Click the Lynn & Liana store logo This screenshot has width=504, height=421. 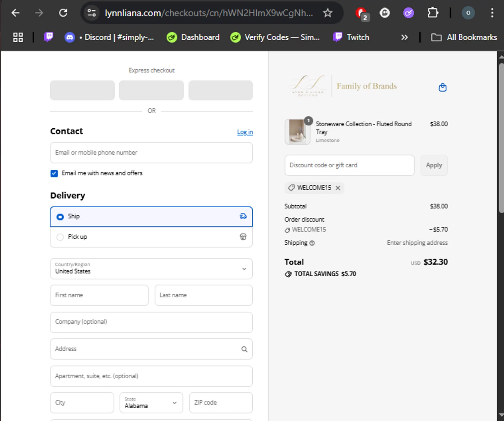pyautogui.click(x=343, y=86)
